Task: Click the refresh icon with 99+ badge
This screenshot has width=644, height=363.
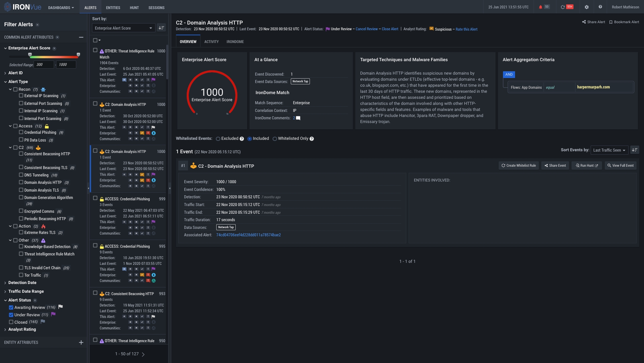Action: coord(566,6)
